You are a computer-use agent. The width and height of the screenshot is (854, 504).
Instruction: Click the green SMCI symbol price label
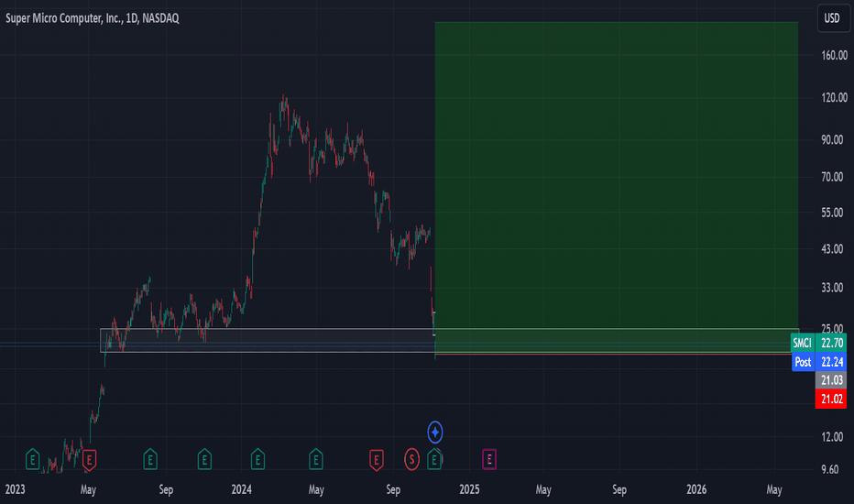803,343
